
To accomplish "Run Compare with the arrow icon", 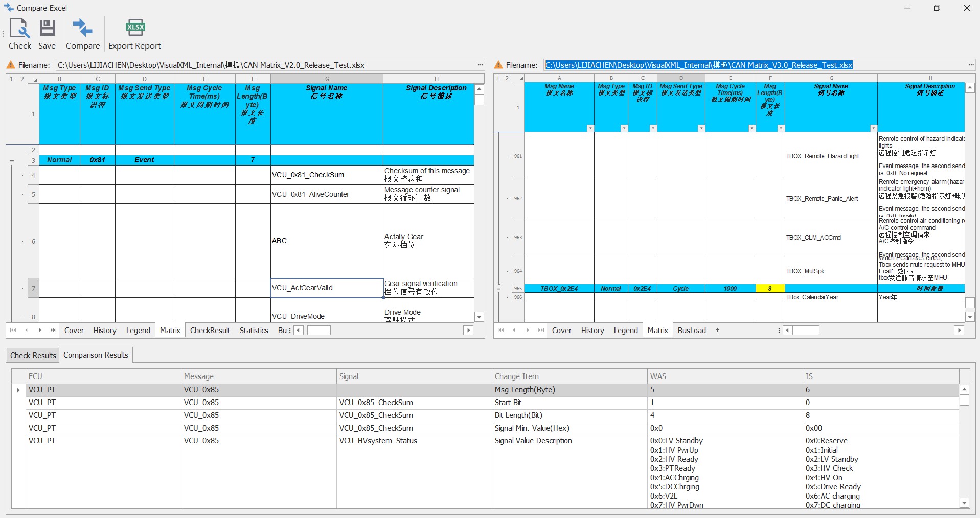I will pyautogui.click(x=82, y=28).
